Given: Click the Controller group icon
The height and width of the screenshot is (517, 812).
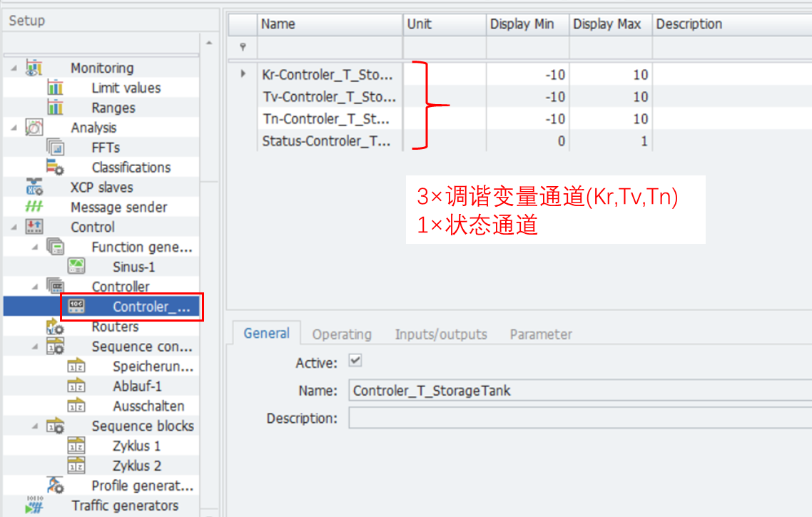Looking at the screenshot, I should coord(55,286).
